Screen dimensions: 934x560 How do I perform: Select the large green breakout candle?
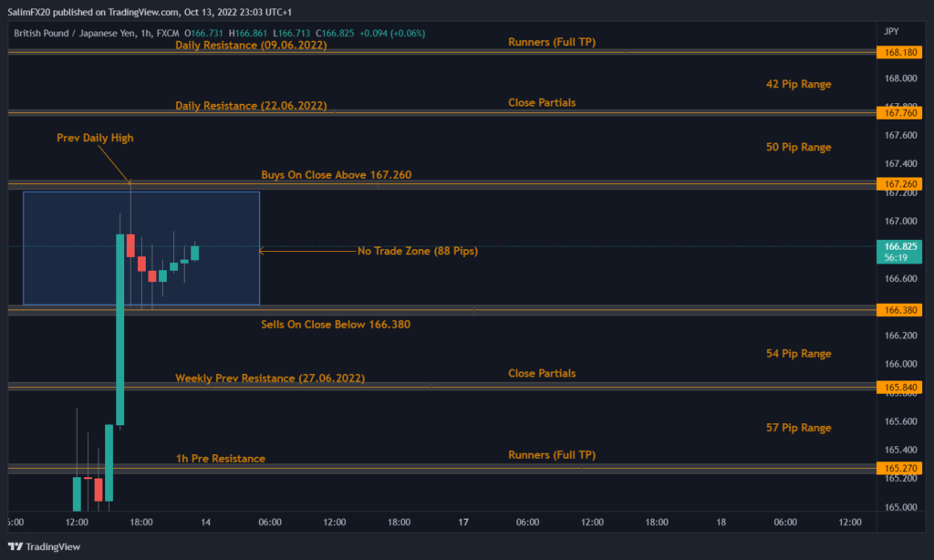pyautogui.click(x=119, y=328)
